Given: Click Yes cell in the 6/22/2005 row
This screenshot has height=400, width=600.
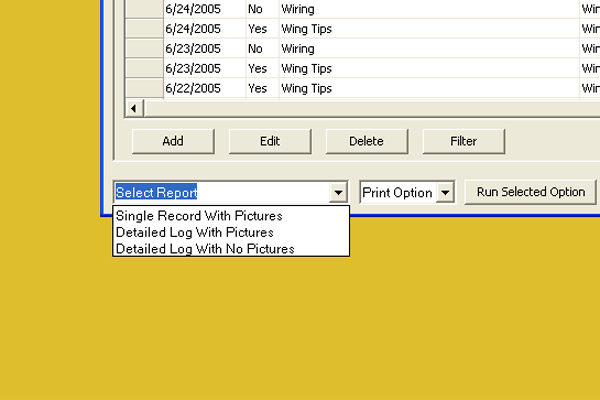Looking at the screenshot, I should click(257, 88).
